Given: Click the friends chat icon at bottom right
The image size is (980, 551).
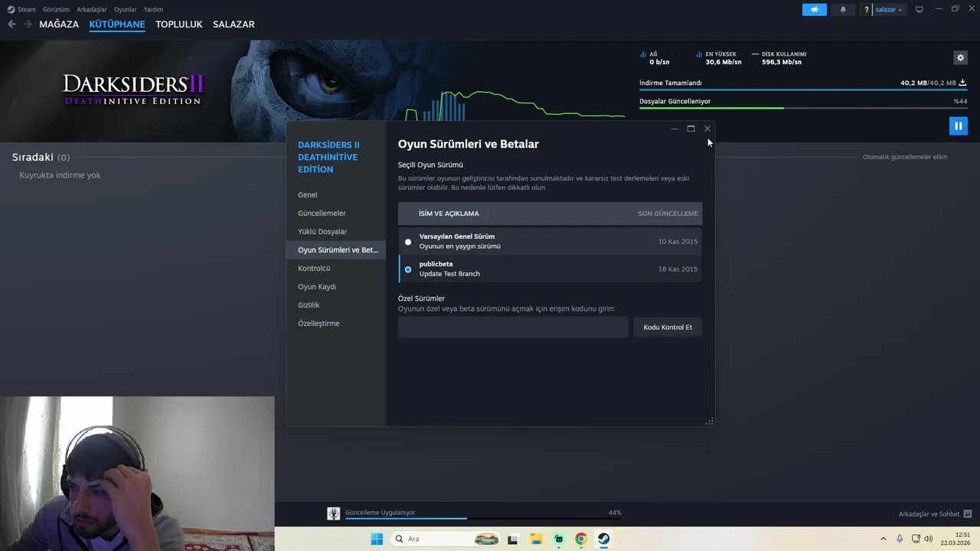Looking at the screenshot, I should click(x=968, y=514).
